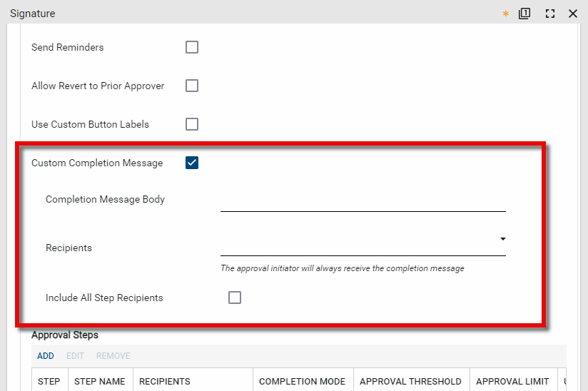Expand the Signature panel to fullscreen
The image size is (588, 391).
[549, 14]
